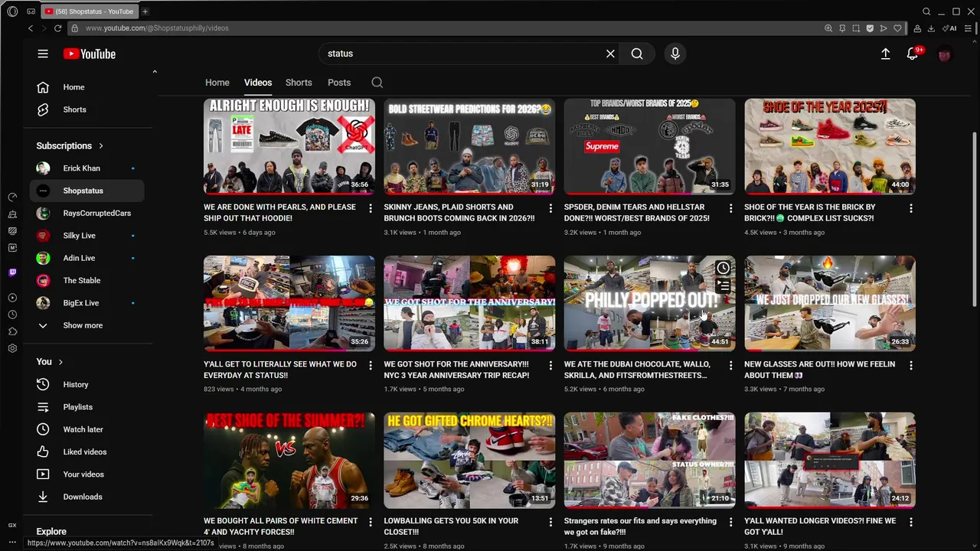
Task: Open BigEx Live subscription
Action: (87, 303)
